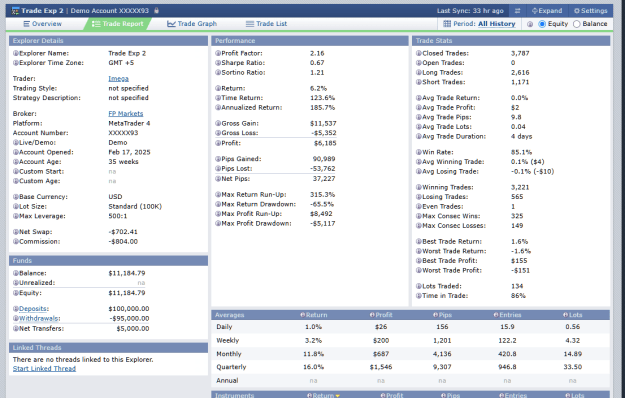Click the Monthly row in Averages table

coord(411,354)
